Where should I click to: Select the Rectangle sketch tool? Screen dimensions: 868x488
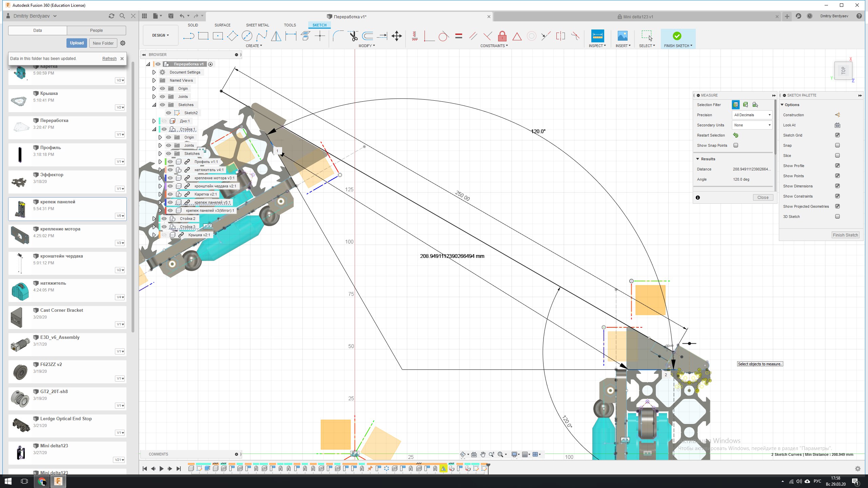[203, 36]
